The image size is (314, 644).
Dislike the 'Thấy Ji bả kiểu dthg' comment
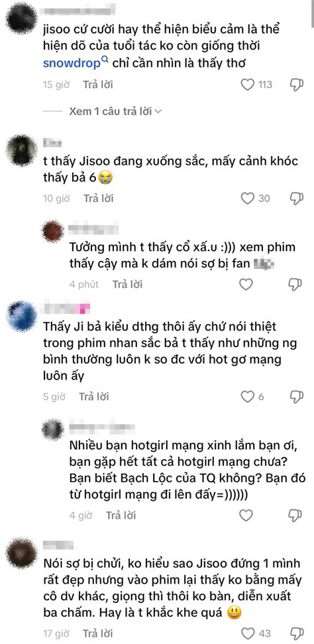296,397
